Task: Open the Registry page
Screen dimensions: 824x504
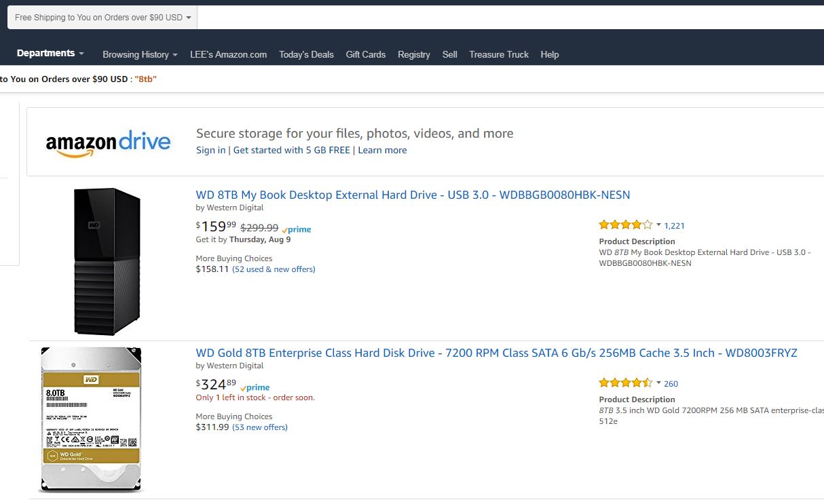Action: (414, 54)
